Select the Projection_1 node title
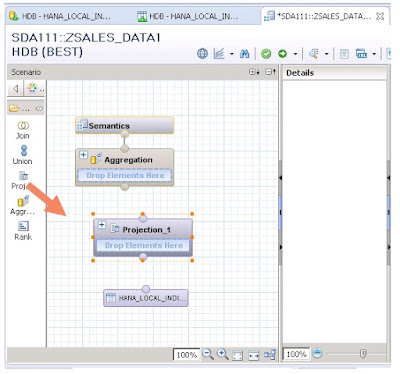The image size is (400, 374). click(147, 230)
